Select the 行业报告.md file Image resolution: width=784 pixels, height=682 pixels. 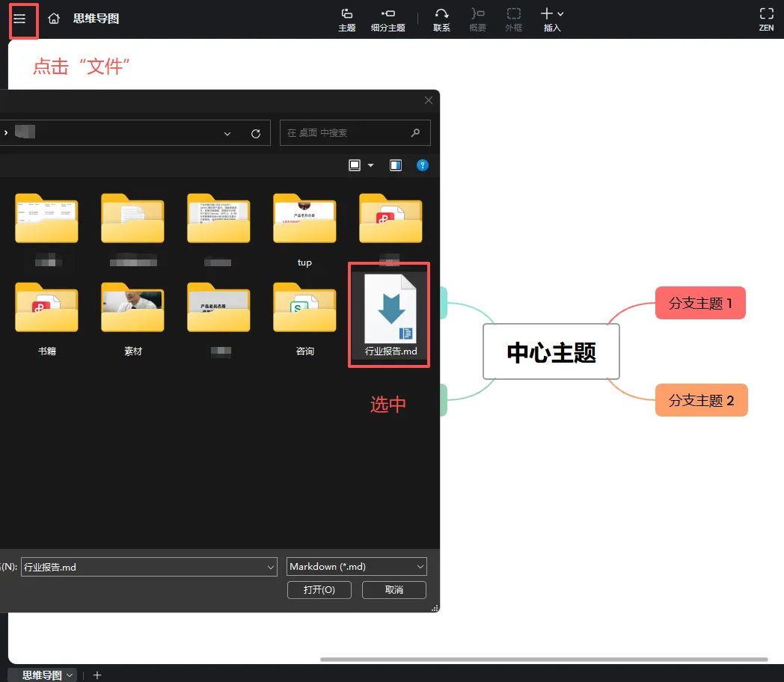click(390, 316)
